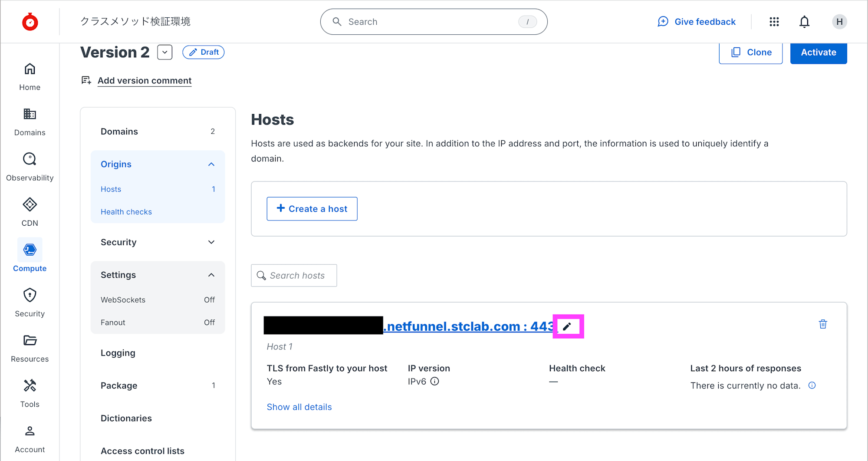
Task: Click the Create a host button
Action: coord(312,209)
